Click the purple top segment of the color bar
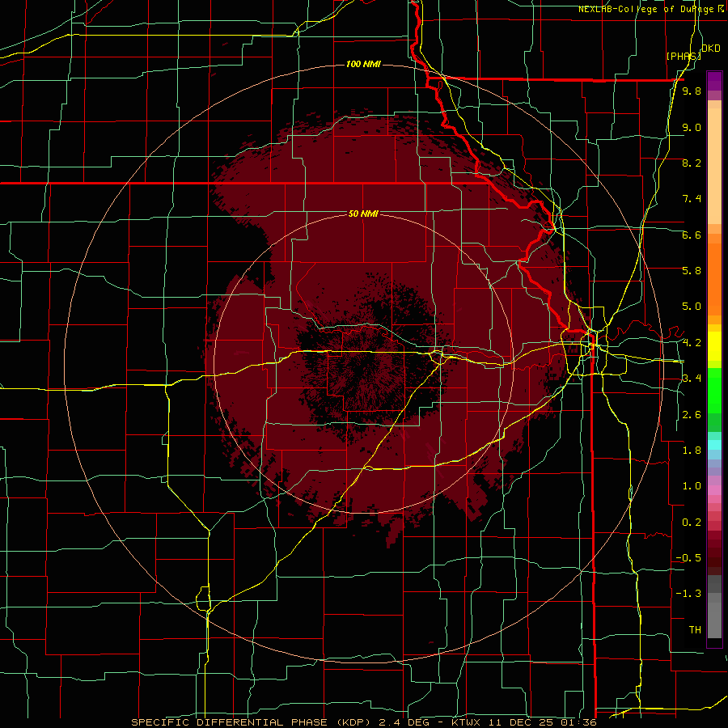The height and width of the screenshot is (728, 728). pyautogui.click(x=714, y=81)
